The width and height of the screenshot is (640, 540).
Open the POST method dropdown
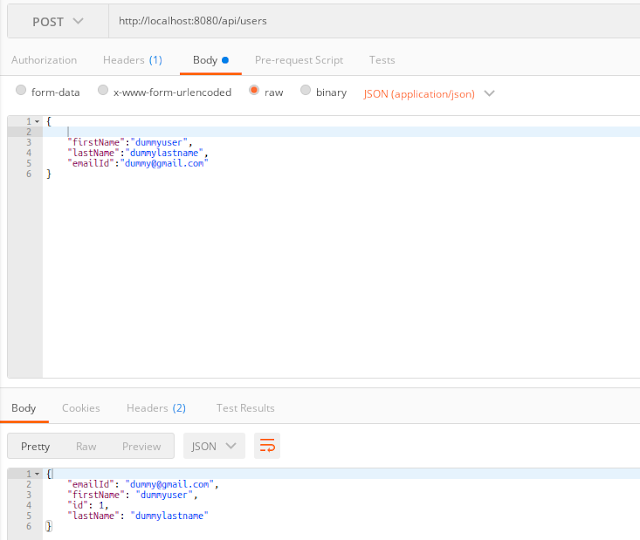pyautogui.click(x=58, y=21)
